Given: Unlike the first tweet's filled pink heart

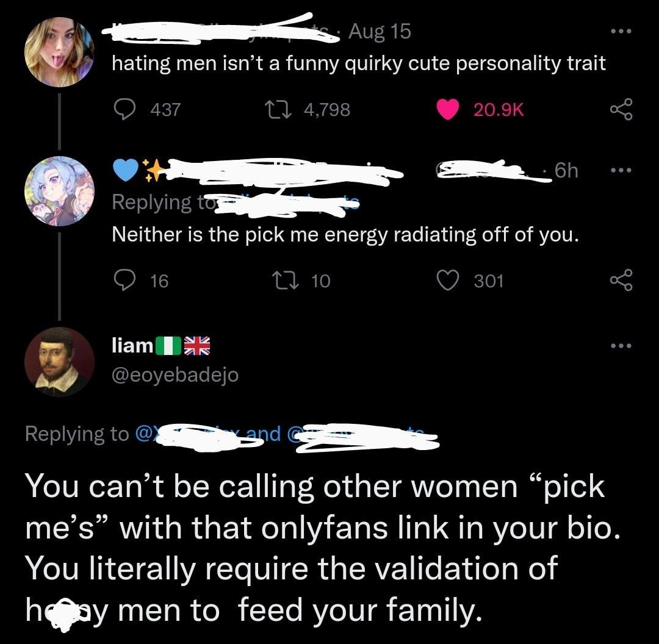Looking at the screenshot, I should tap(448, 109).
